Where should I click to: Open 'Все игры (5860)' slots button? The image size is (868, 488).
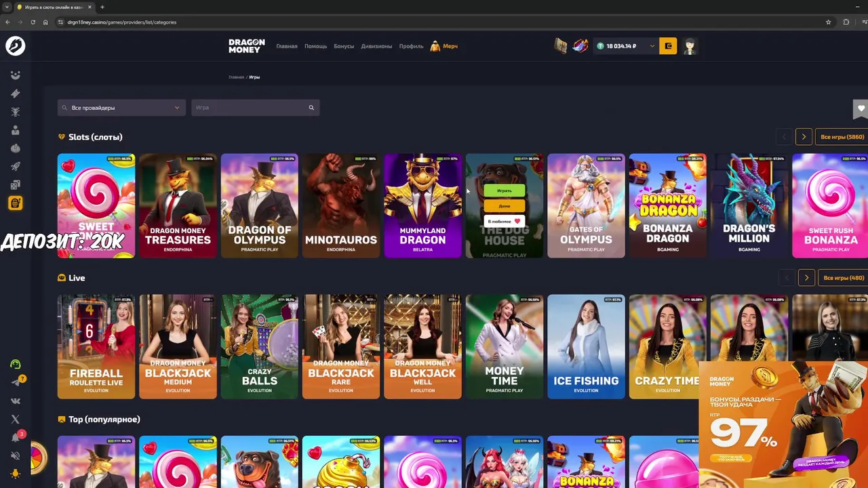[842, 137]
